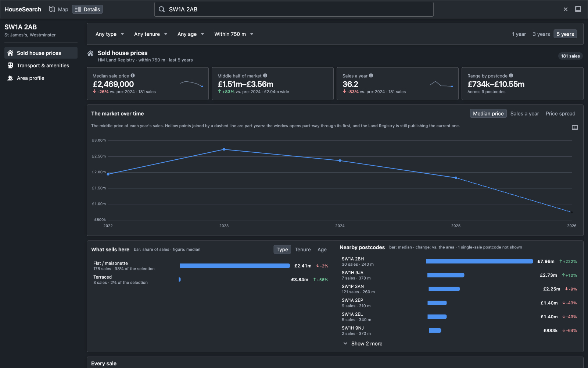Switch chart to Median price
The image size is (588, 368).
(488, 114)
